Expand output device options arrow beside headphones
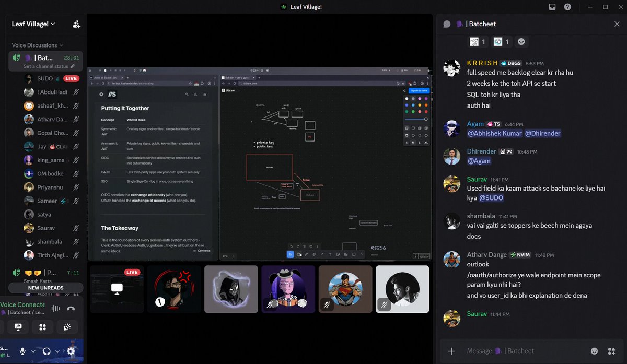 pos(56,351)
